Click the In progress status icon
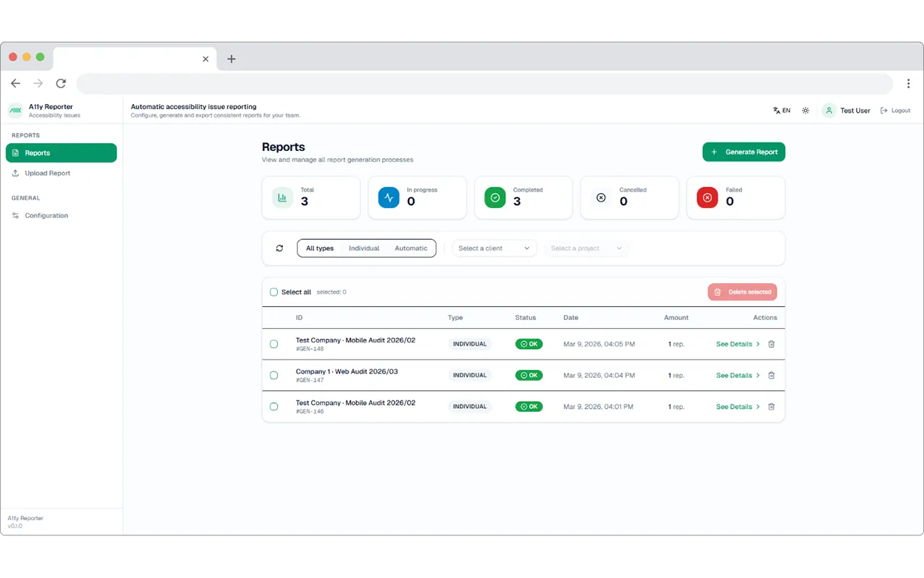The image size is (924, 578). coord(388,197)
